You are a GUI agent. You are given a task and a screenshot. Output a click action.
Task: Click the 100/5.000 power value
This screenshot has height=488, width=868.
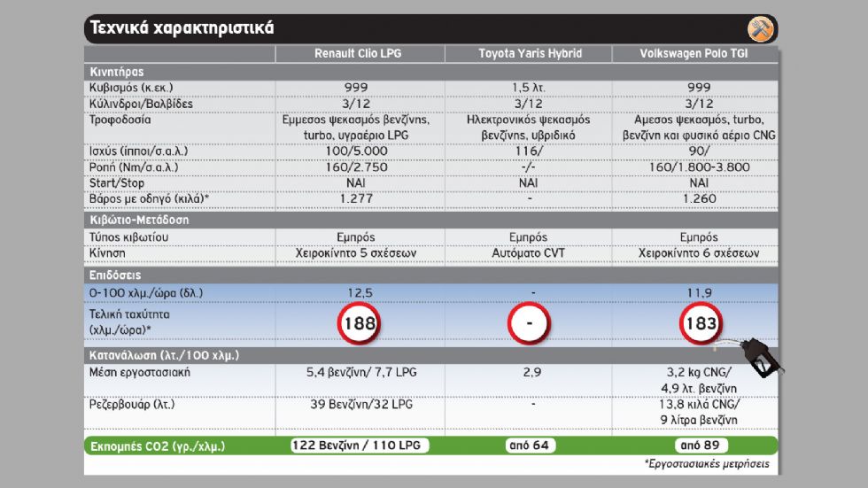click(356, 151)
